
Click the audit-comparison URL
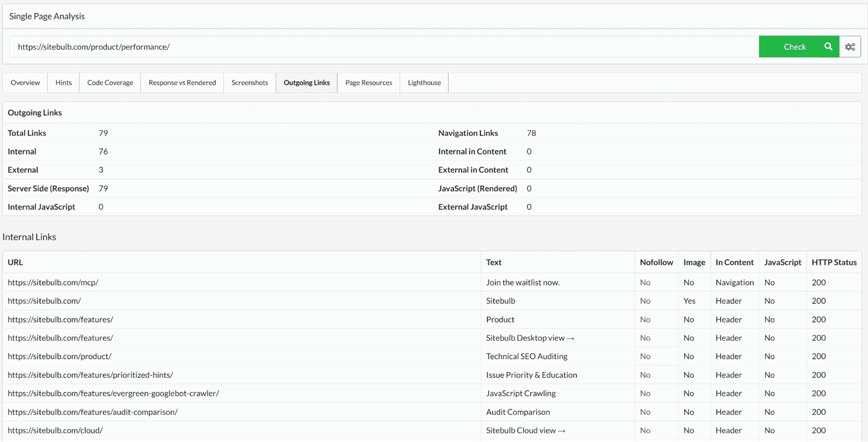(93, 412)
